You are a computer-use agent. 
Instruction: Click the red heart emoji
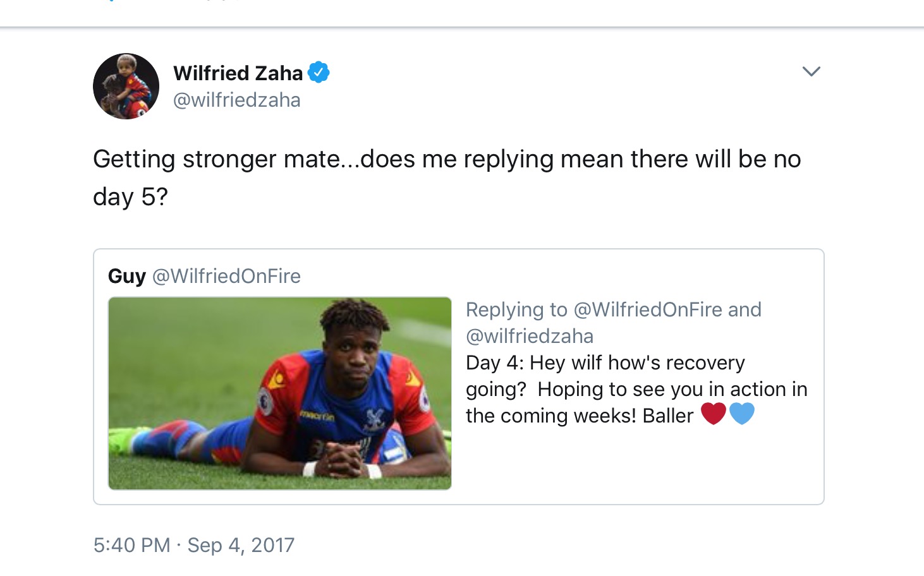(714, 414)
